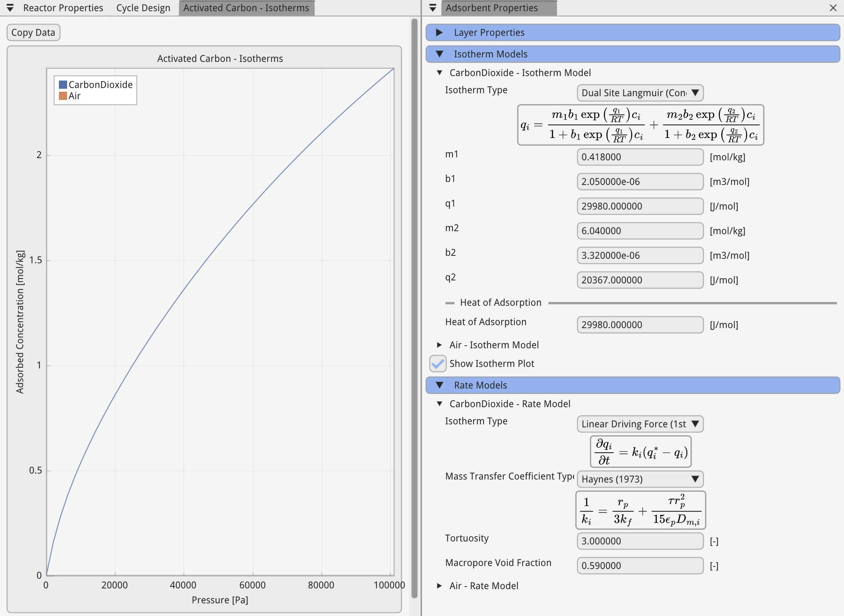This screenshot has width=844, height=616.
Task: Open Linear Driving Force rate dropdown
Action: pyautogui.click(x=640, y=424)
